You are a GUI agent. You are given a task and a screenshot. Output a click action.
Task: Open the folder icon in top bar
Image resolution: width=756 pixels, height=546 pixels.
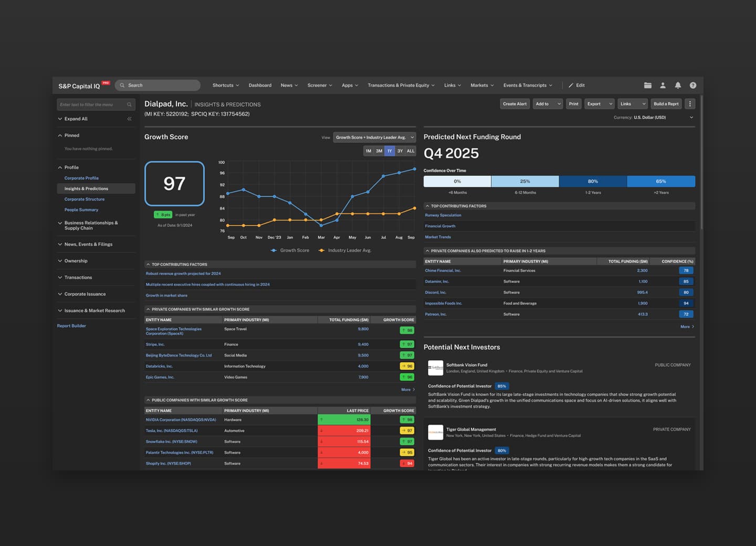pos(647,85)
